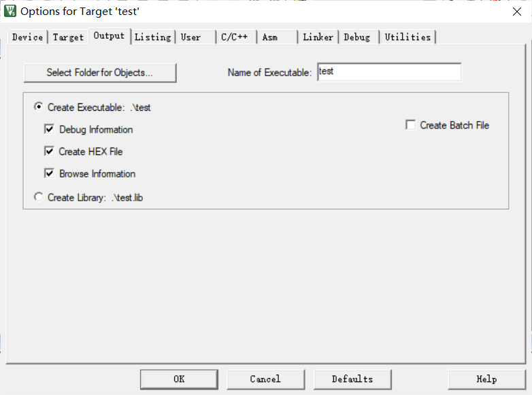Select the Create Library radio button
532x395 pixels.
click(x=38, y=196)
